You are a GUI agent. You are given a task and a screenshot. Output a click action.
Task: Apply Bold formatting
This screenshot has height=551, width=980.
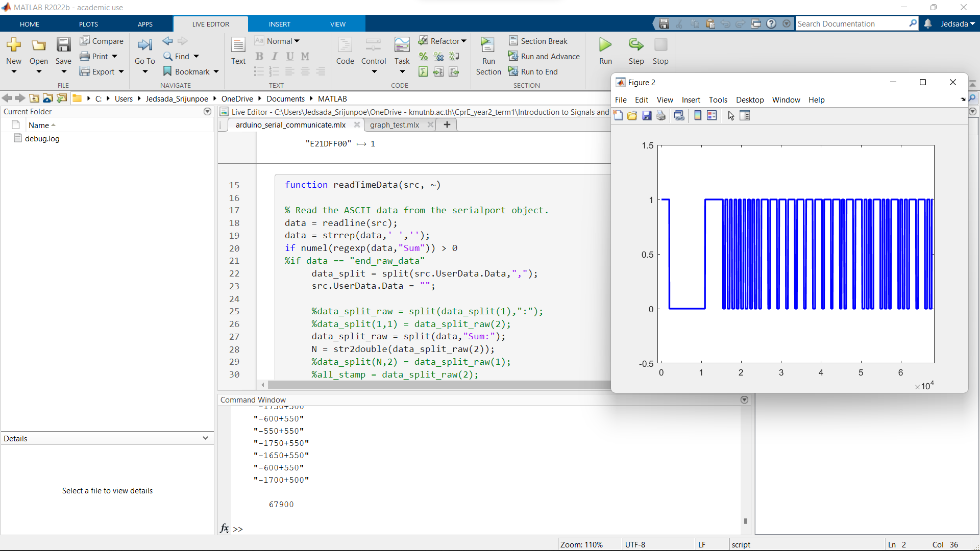coord(259,56)
